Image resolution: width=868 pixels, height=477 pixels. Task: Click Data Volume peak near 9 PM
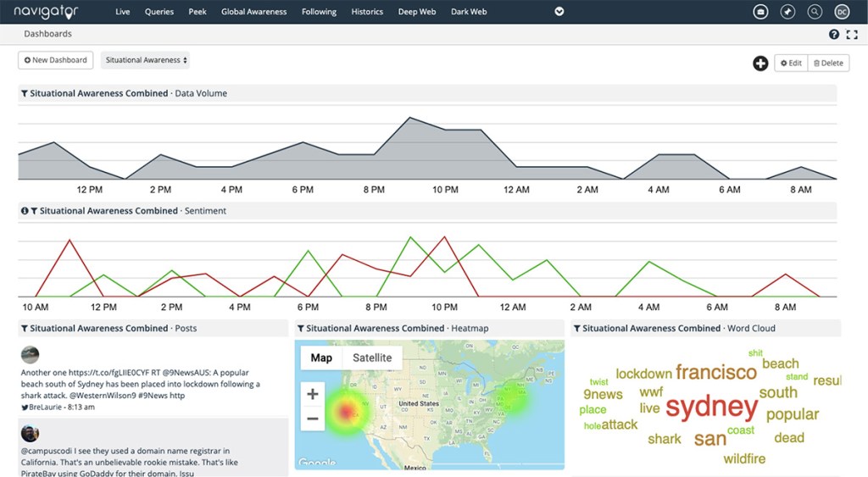[409, 118]
